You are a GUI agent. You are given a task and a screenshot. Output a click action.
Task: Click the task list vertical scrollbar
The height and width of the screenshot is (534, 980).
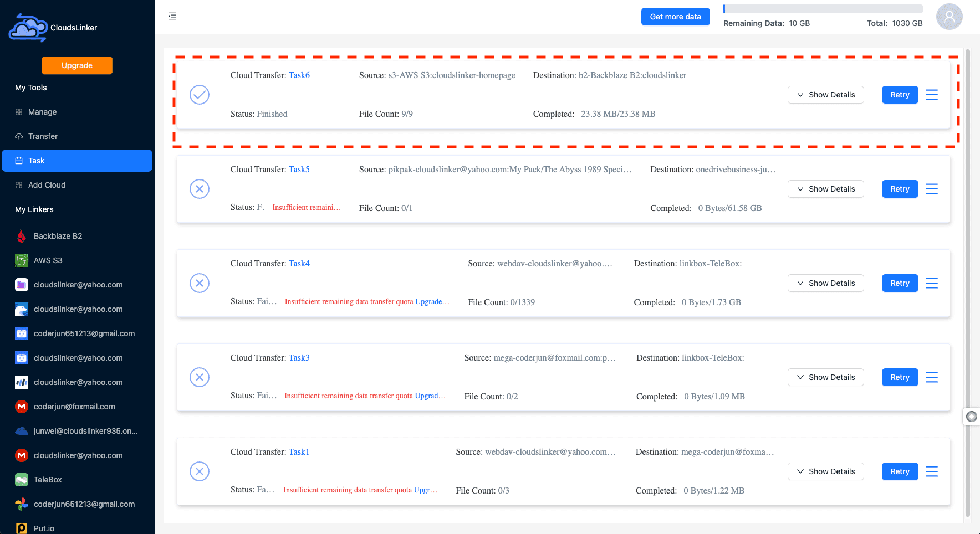(968, 283)
